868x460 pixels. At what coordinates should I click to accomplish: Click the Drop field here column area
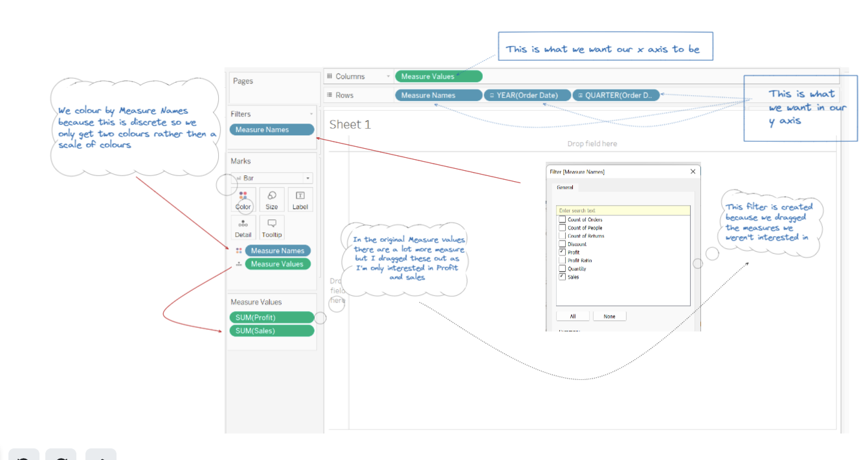[592, 144]
